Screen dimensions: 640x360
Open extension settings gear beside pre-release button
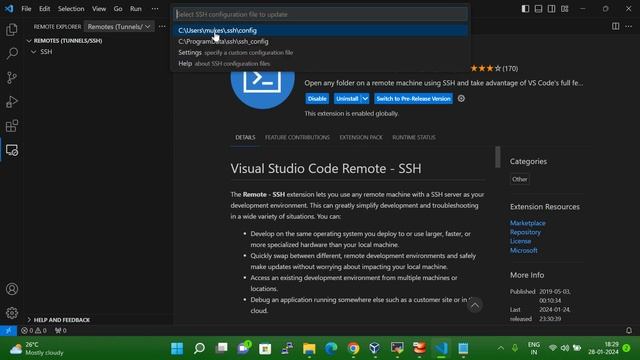click(x=461, y=98)
